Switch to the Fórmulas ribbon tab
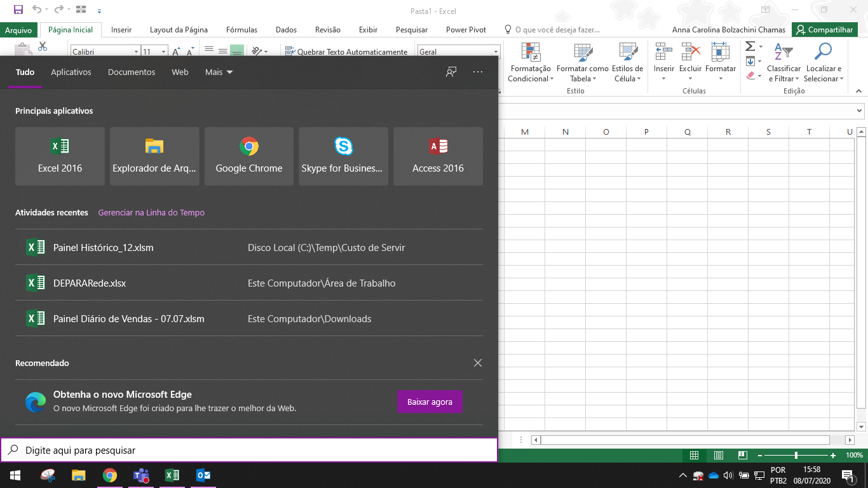The image size is (868, 488). [x=242, y=30]
